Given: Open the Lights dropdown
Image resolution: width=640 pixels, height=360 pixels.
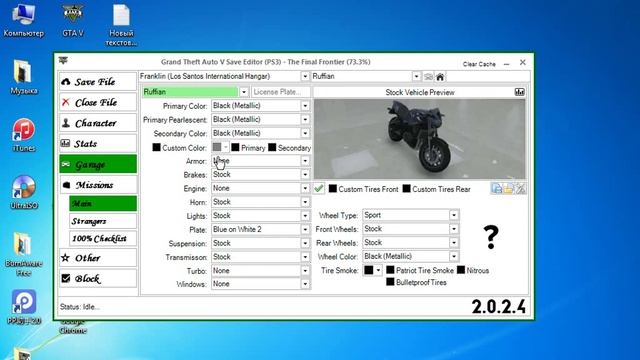Looking at the screenshot, I should coord(305,216).
